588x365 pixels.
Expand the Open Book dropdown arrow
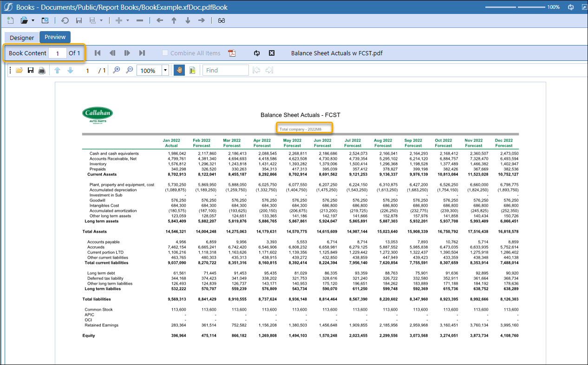point(33,21)
